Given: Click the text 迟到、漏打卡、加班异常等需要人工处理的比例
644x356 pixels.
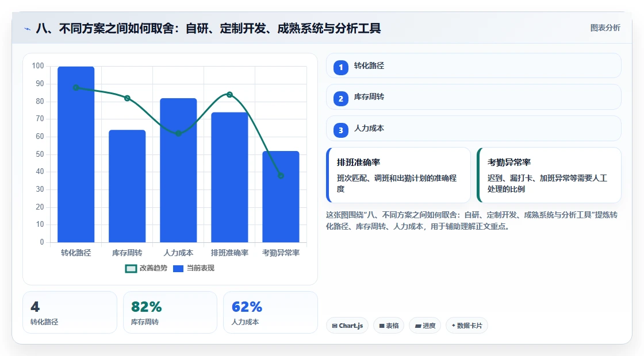Looking at the screenshot, I should coord(547,184).
